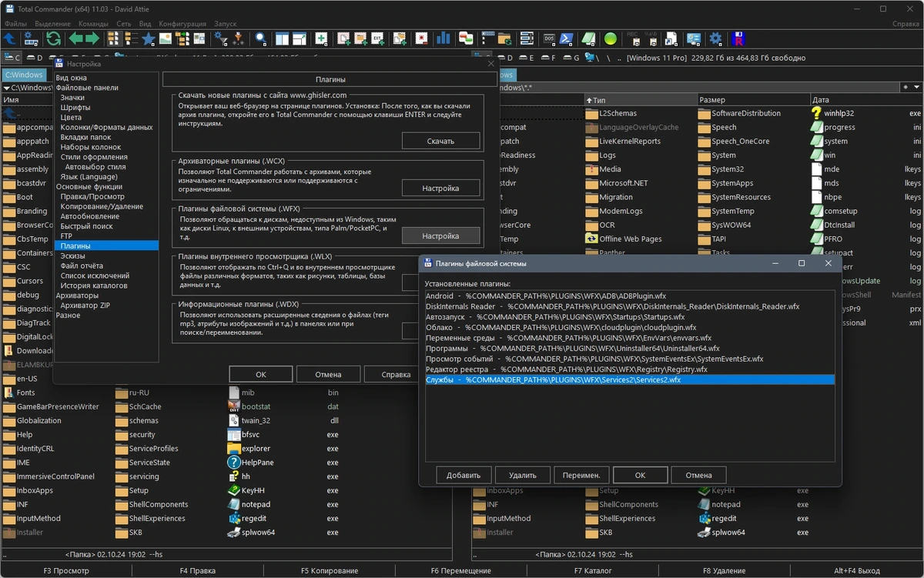Click the blue gear configuration toolbar icon
This screenshot has height=578, width=924.
[715, 38]
